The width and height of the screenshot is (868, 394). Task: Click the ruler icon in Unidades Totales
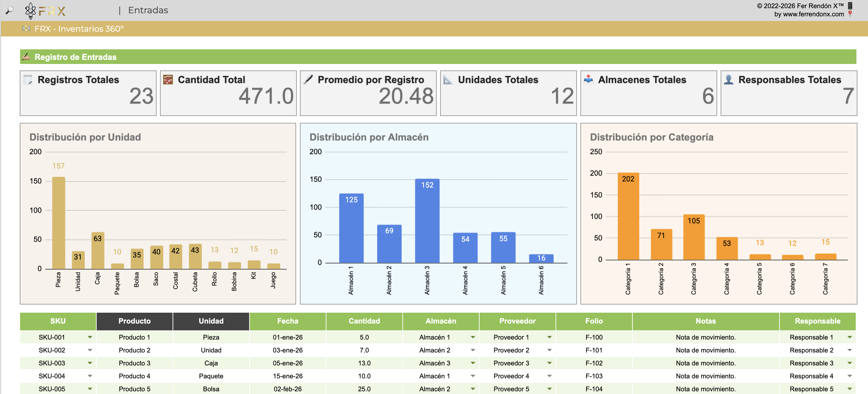[x=448, y=80]
